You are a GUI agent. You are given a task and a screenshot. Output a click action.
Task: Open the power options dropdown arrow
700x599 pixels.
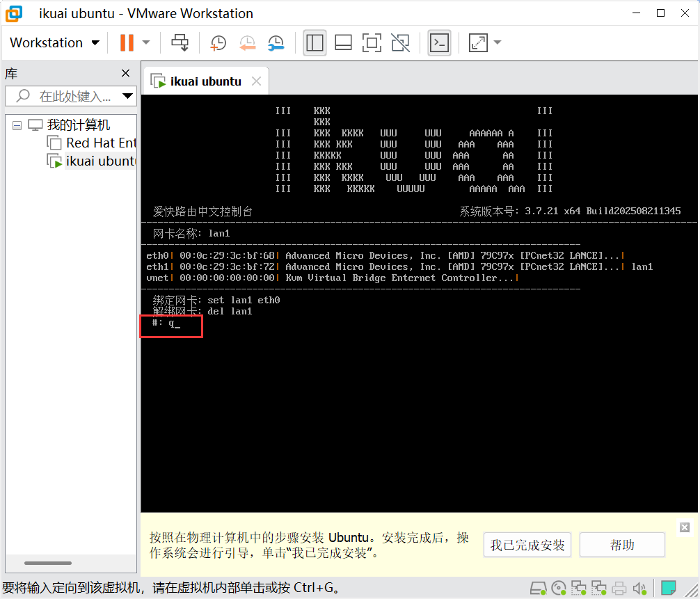pyautogui.click(x=146, y=43)
